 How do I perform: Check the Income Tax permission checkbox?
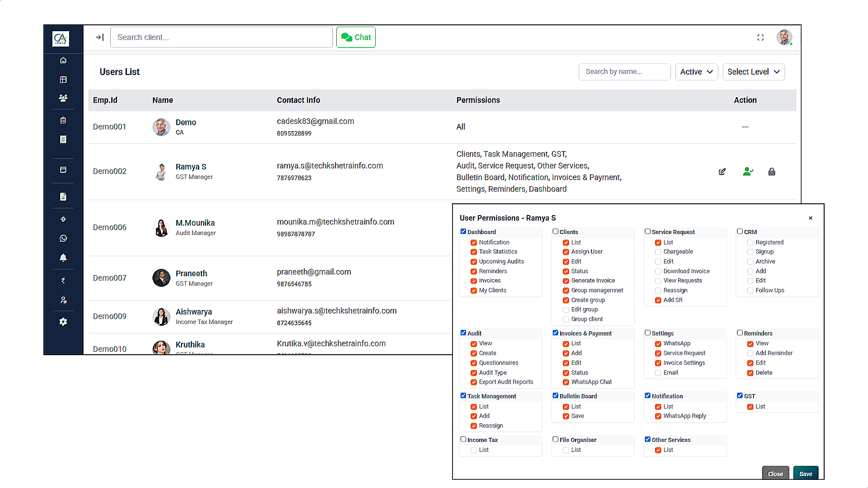tap(463, 439)
